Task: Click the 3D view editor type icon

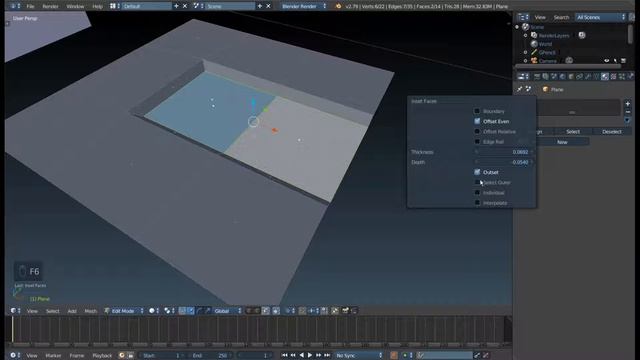Action: [13, 311]
